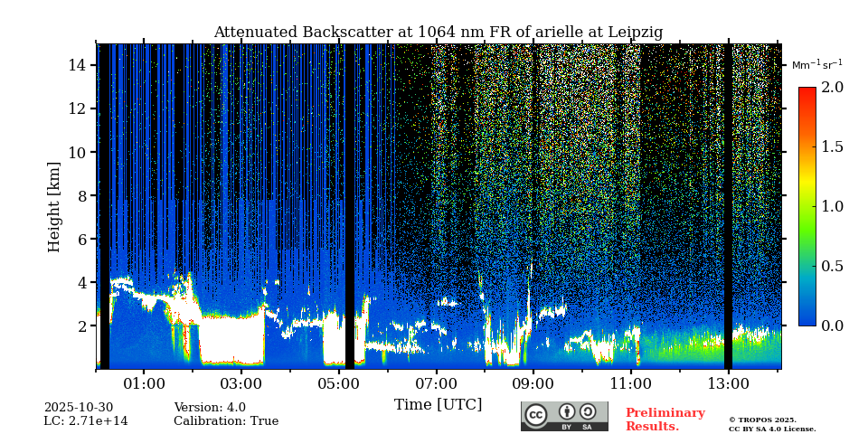Click the red Preliminary Results text

coord(665,420)
